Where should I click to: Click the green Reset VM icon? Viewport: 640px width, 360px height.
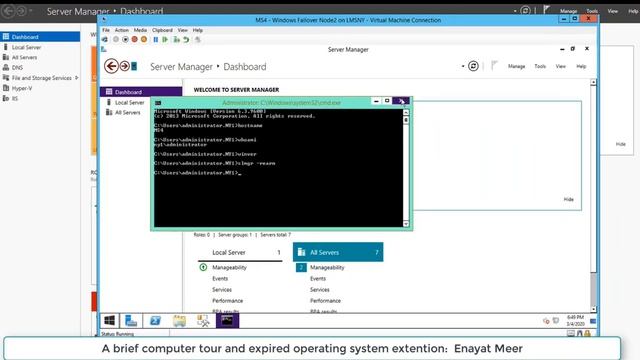(165, 40)
